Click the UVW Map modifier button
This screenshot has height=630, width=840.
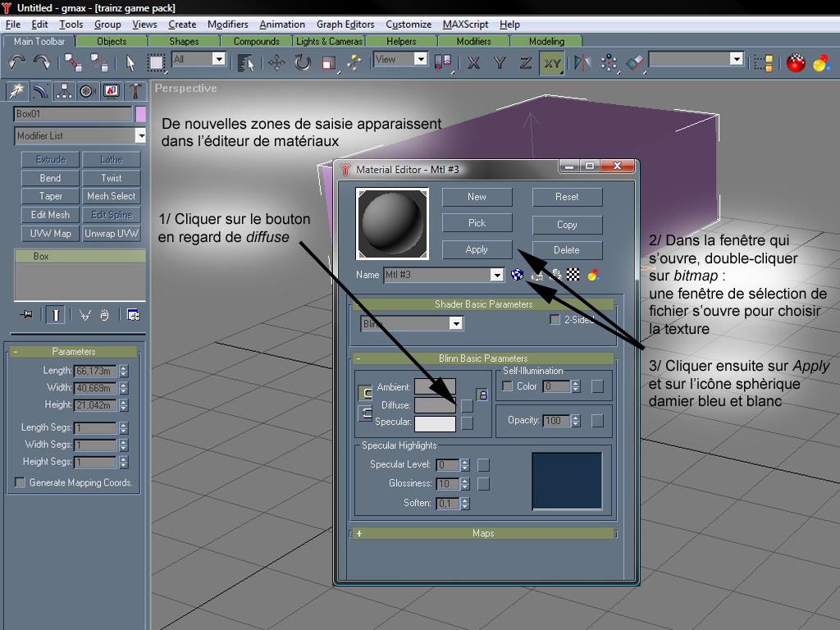pos(50,234)
